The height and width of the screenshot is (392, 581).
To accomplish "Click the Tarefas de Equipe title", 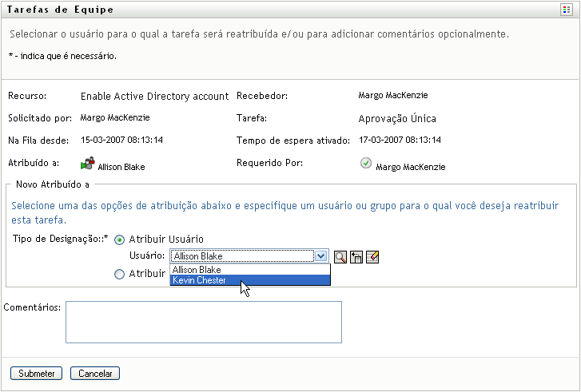I will [x=62, y=10].
